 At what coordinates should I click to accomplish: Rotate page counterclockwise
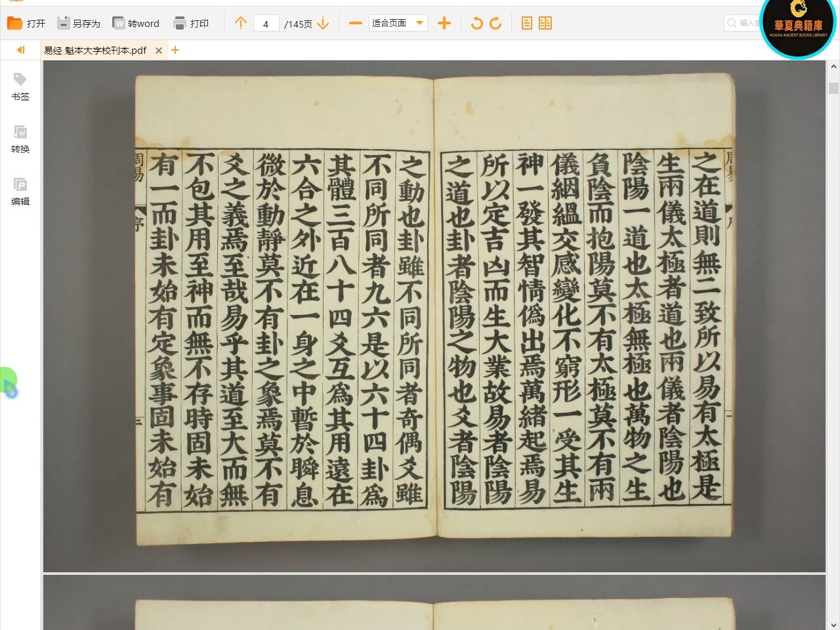click(477, 24)
